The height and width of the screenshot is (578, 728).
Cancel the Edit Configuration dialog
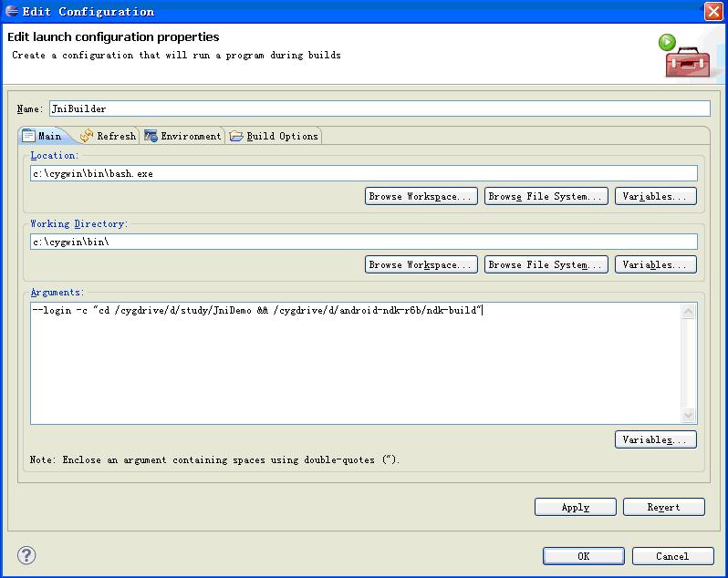[x=672, y=556]
